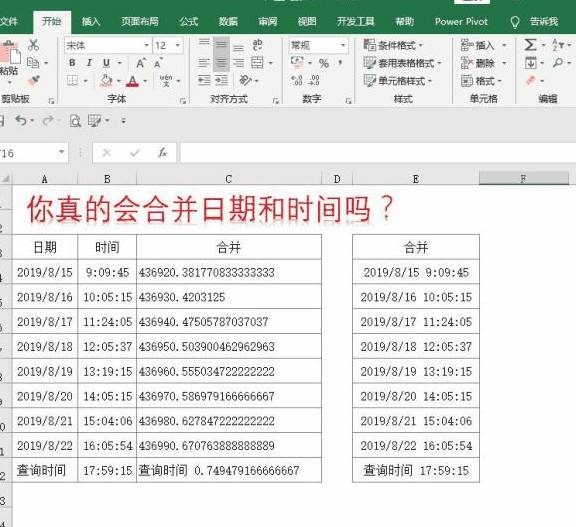Select column E header
The width and height of the screenshot is (576, 527).
[416, 179]
